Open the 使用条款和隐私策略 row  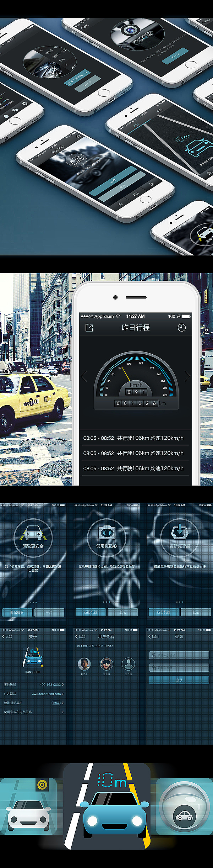coord(33,712)
